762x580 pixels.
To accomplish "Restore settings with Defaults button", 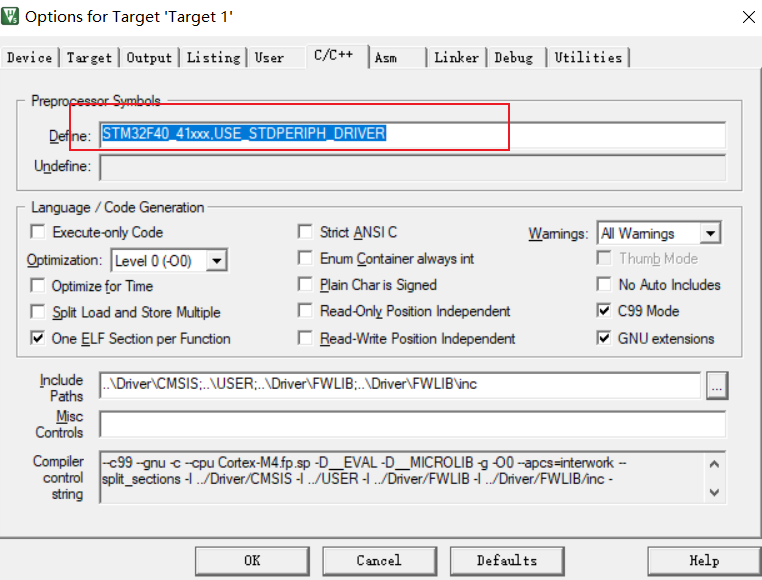I will (507, 561).
